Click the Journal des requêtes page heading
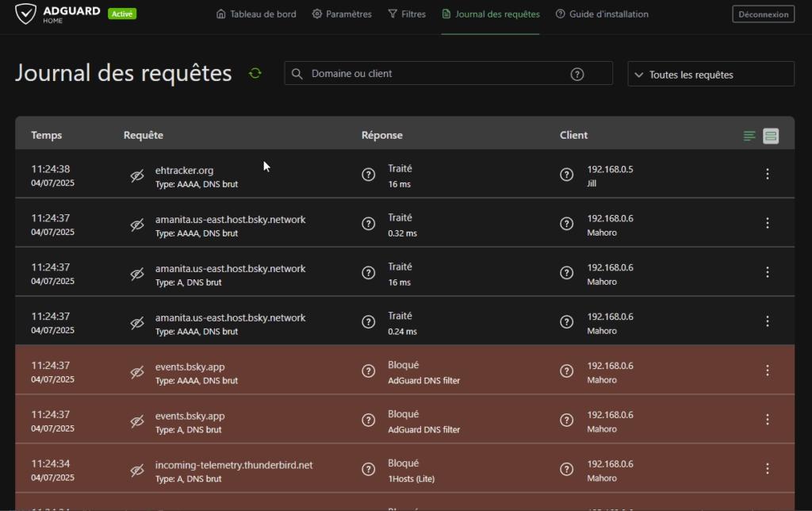The width and height of the screenshot is (812, 511). pos(123,73)
